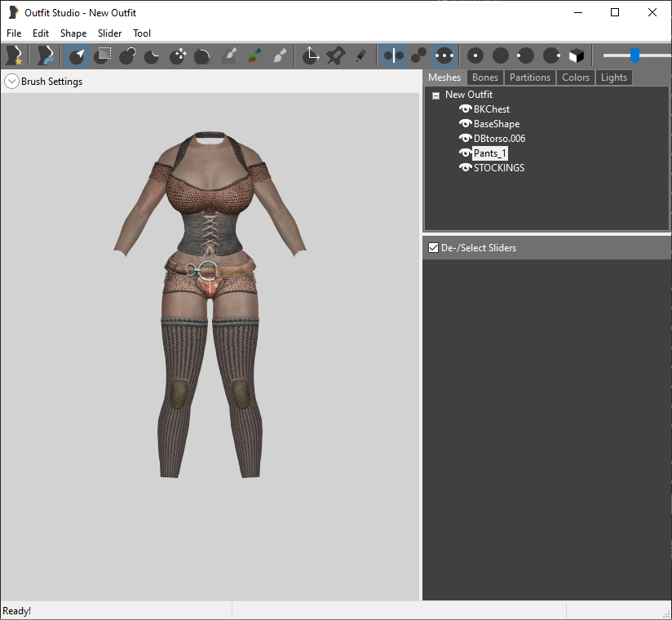
Task: Toggle X-Mirror brush symmetry
Action: [393, 55]
